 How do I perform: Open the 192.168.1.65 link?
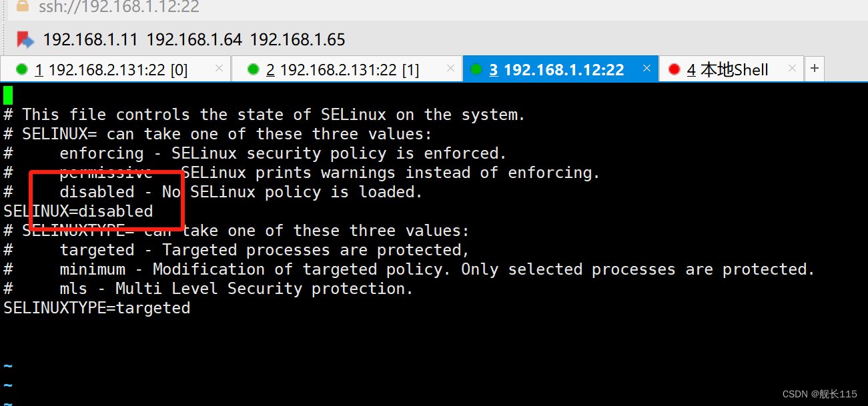tap(297, 39)
